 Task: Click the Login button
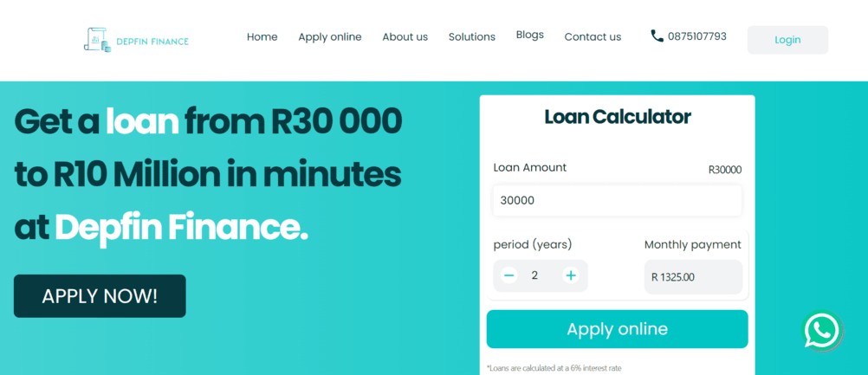click(x=787, y=40)
